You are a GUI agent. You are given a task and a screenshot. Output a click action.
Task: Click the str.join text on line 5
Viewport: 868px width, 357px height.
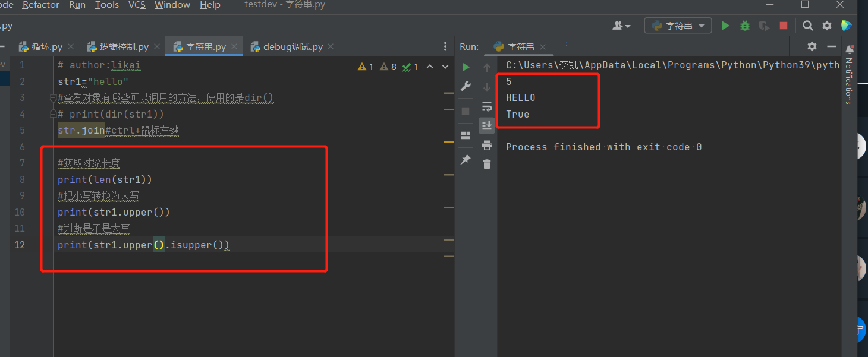(x=81, y=131)
